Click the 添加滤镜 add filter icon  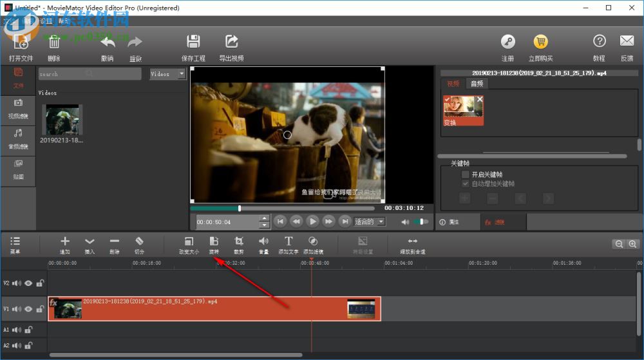(313, 241)
